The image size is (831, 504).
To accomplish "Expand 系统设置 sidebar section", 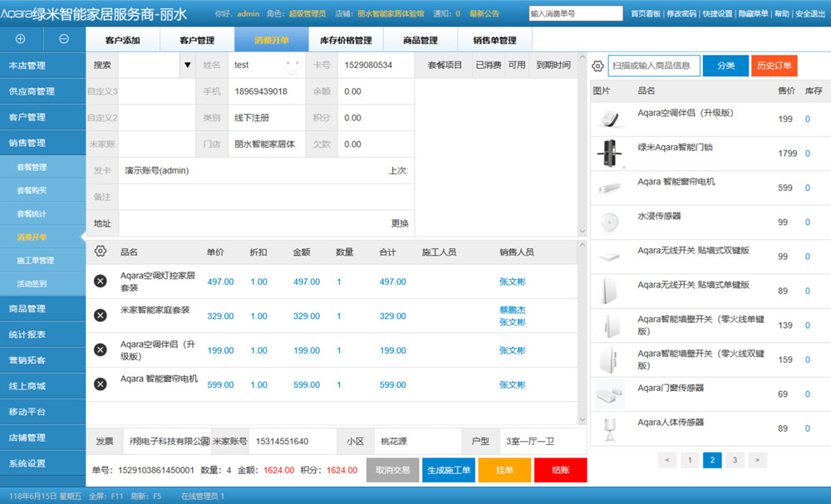I will coord(43,463).
